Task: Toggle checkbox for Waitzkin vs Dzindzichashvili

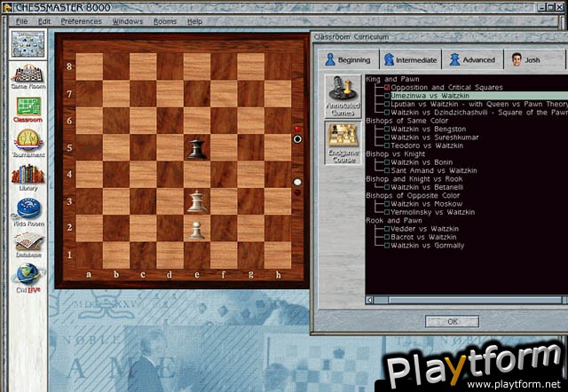Action: [x=387, y=113]
